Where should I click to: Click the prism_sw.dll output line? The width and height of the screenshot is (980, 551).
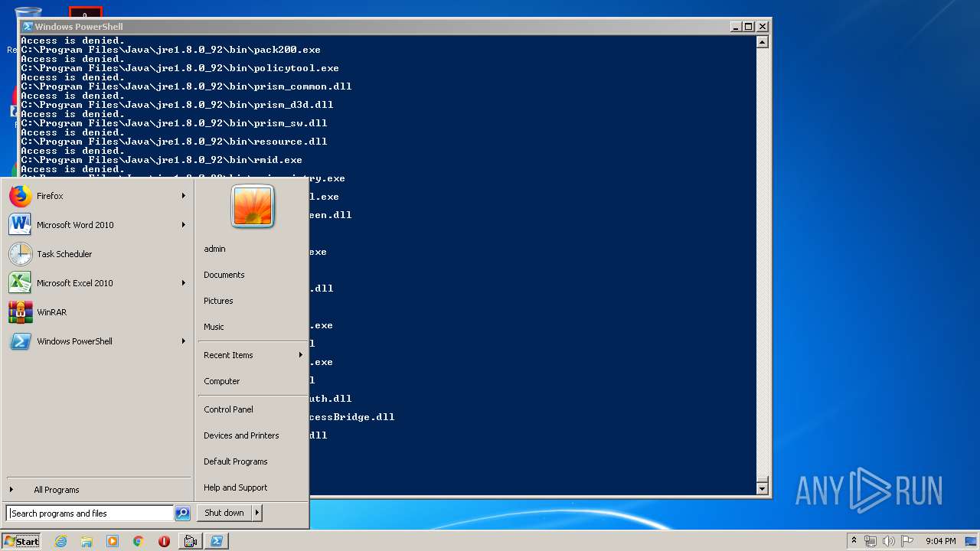click(174, 123)
